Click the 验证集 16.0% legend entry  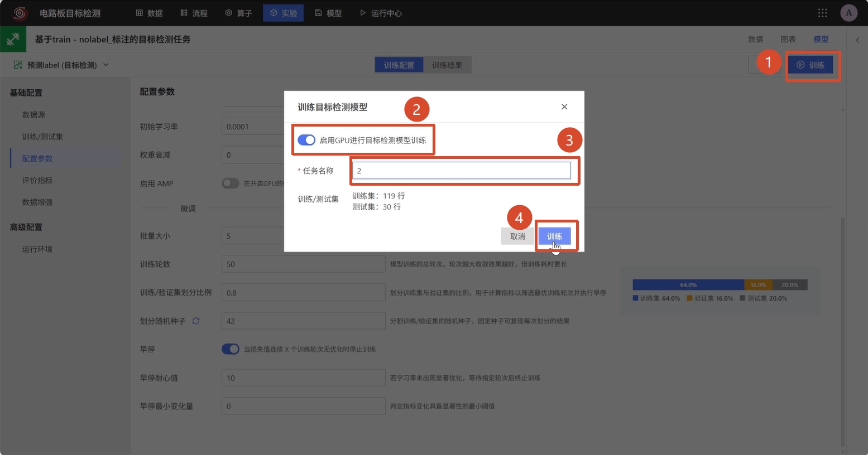710,298
